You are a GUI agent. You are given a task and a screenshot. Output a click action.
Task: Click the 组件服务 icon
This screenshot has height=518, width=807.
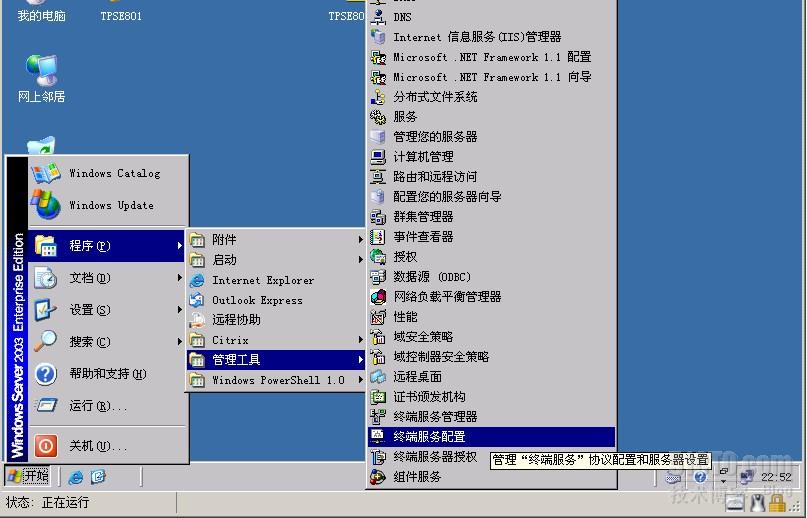[x=378, y=477]
